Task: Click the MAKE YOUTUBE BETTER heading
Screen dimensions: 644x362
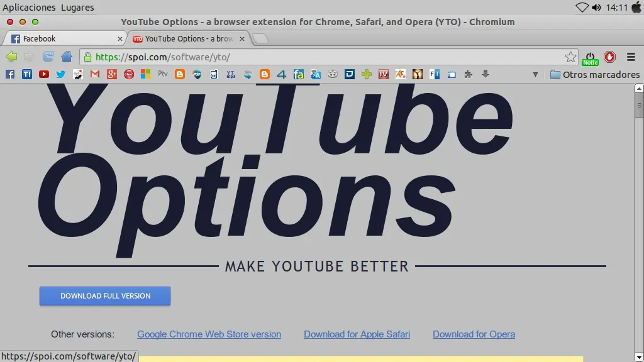Action: (x=317, y=266)
